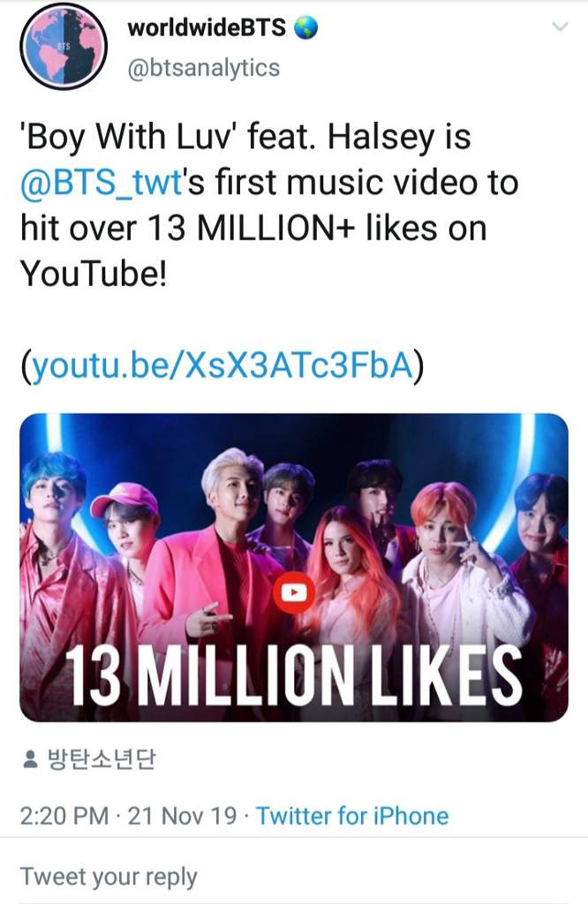
Task: Open the youtu.be/XsX3ATc3FbA link
Action: tap(222, 365)
